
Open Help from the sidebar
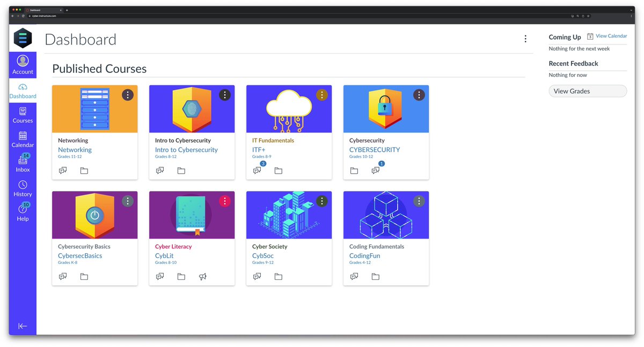click(23, 213)
